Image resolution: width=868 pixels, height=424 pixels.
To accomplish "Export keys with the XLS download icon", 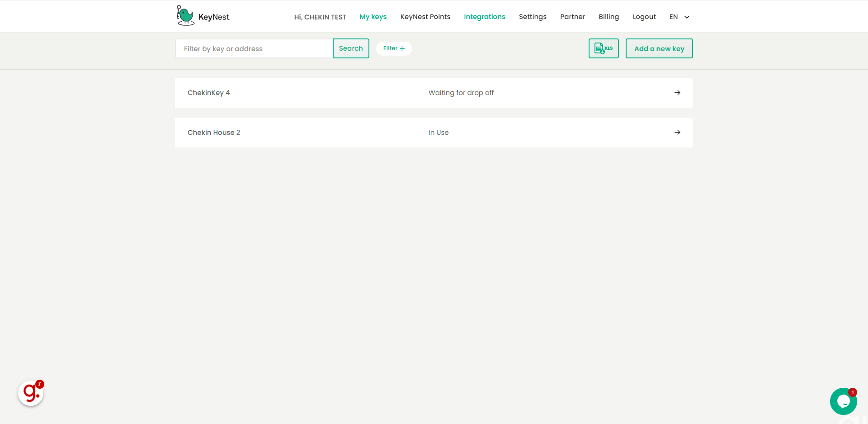I will pyautogui.click(x=603, y=48).
